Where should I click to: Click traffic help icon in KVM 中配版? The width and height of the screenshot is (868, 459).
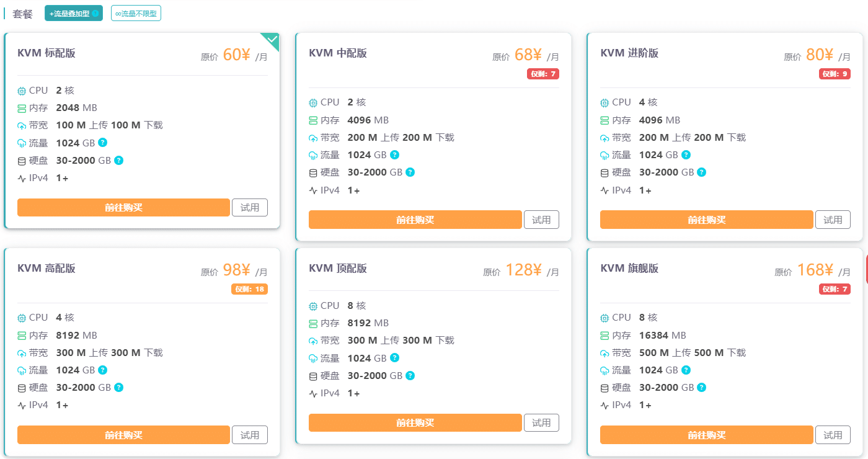click(x=394, y=155)
